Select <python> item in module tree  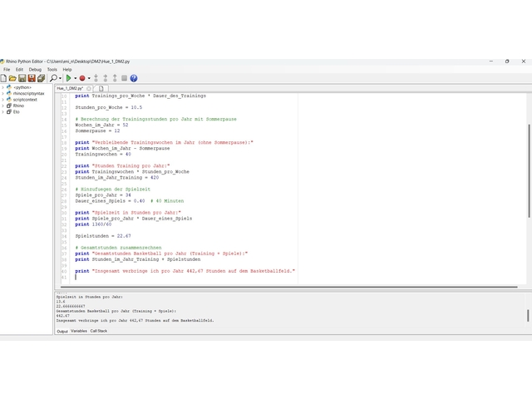tap(22, 87)
